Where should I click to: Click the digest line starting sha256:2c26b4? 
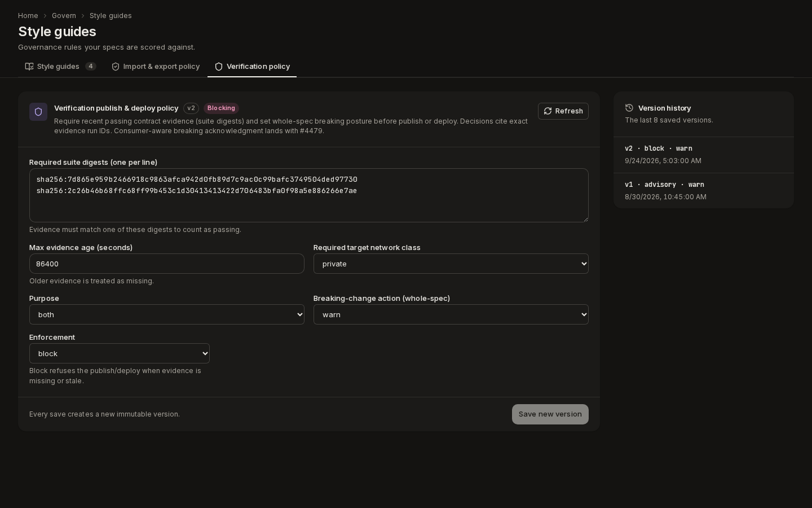pos(197,191)
